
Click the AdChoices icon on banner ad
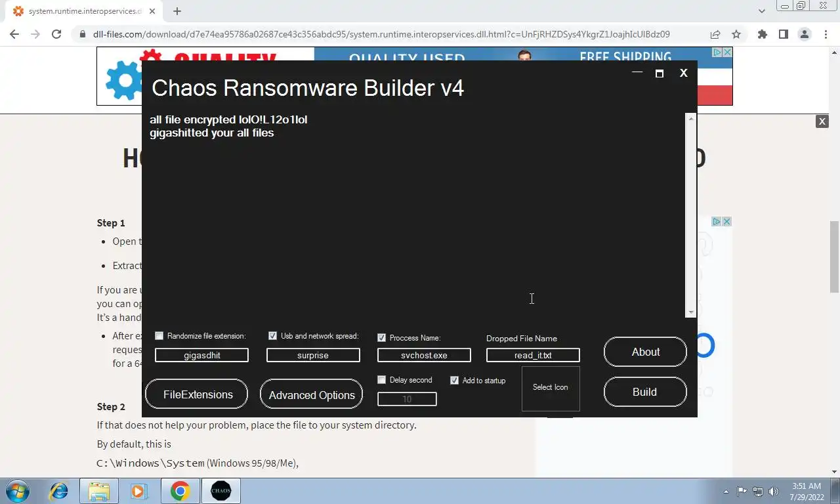coord(717,52)
